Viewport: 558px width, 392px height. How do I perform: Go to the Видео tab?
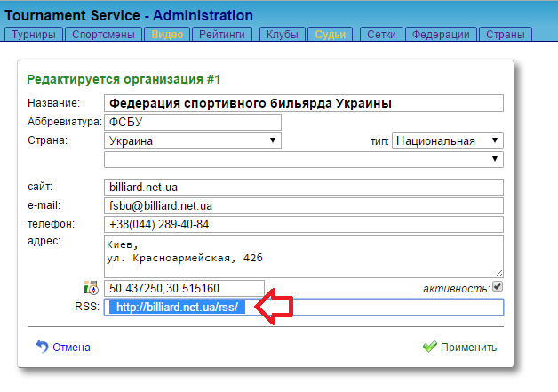(x=167, y=35)
